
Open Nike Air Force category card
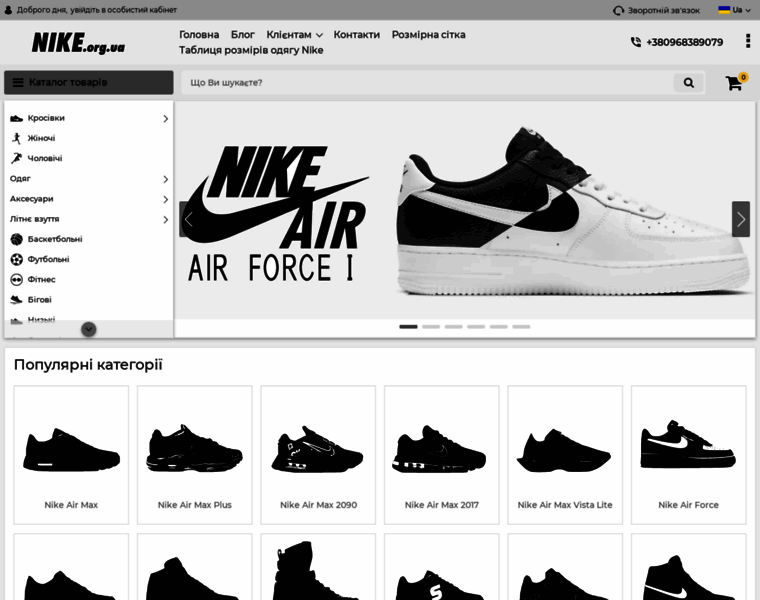coord(689,455)
